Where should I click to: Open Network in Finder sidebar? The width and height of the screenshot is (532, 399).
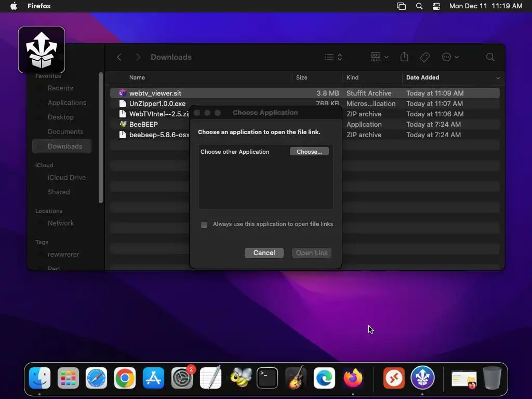61,223
